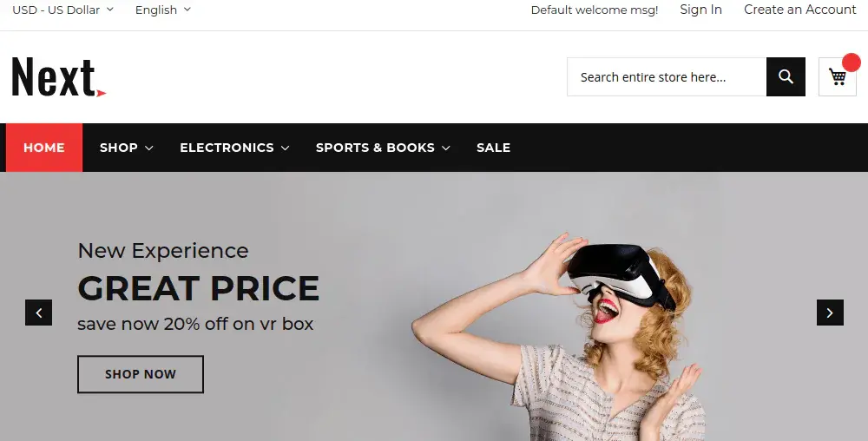Select the Home menu item
868x441 pixels.
tap(44, 148)
